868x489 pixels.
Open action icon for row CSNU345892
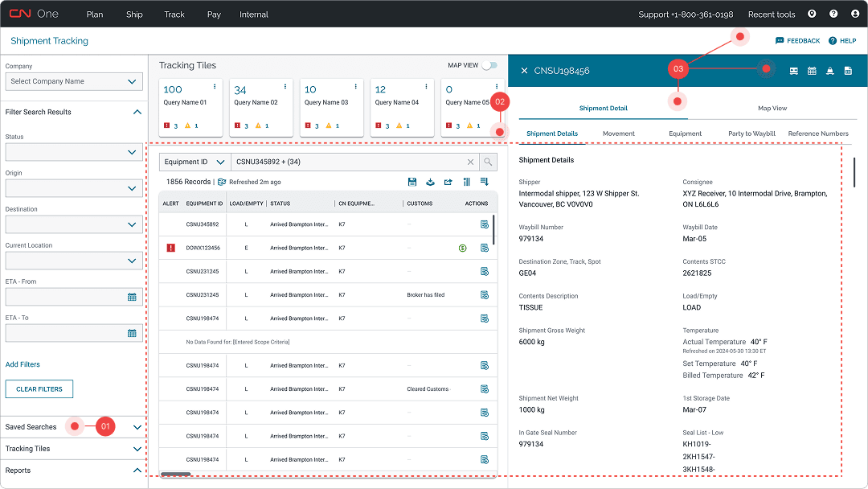click(485, 224)
